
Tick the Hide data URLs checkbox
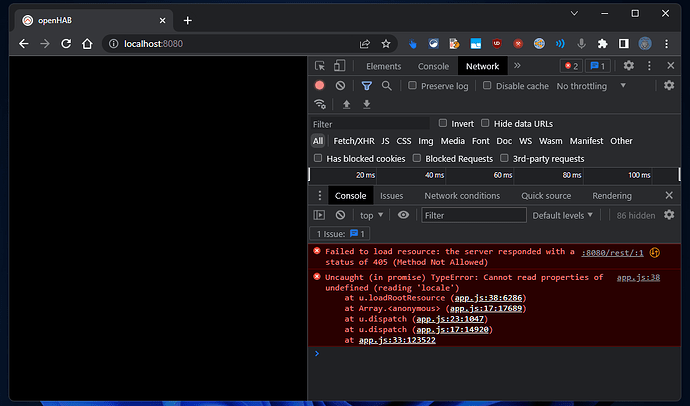(x=486, y=123)
